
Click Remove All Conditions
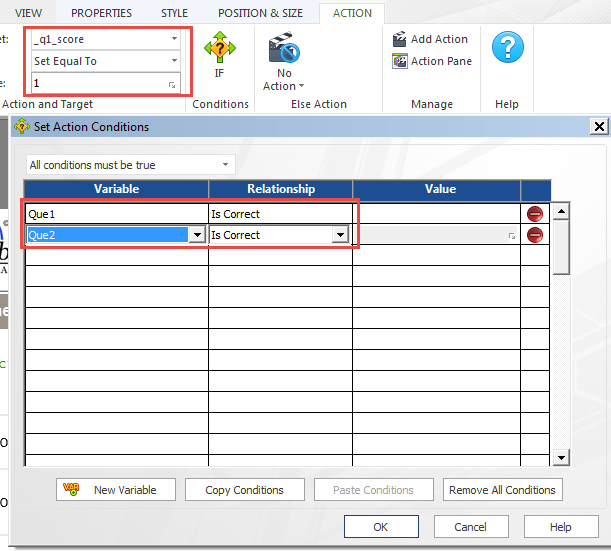click(x=503, y=490)
